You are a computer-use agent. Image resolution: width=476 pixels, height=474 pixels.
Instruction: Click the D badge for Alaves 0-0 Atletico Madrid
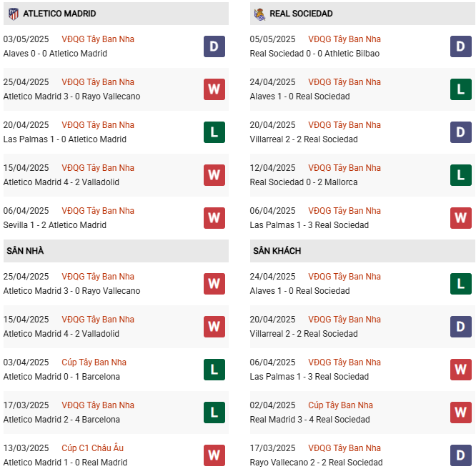coord(214,46)
